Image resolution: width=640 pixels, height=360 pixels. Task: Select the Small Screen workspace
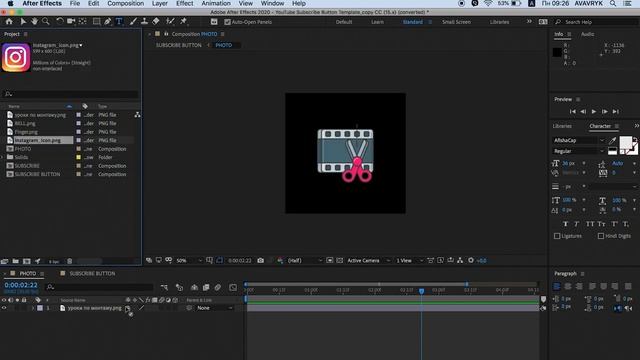click(456, 22)
